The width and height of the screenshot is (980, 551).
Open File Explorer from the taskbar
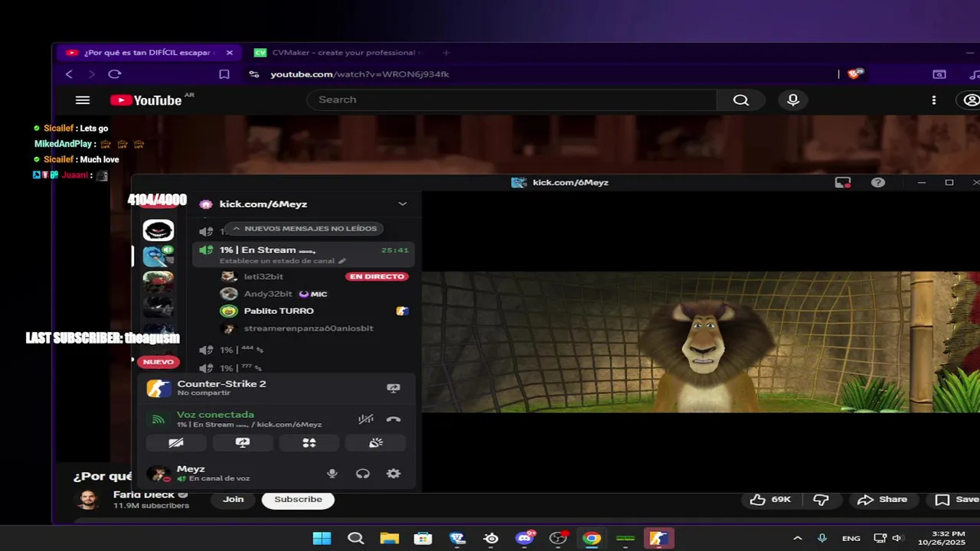click(x=390, y=538)
